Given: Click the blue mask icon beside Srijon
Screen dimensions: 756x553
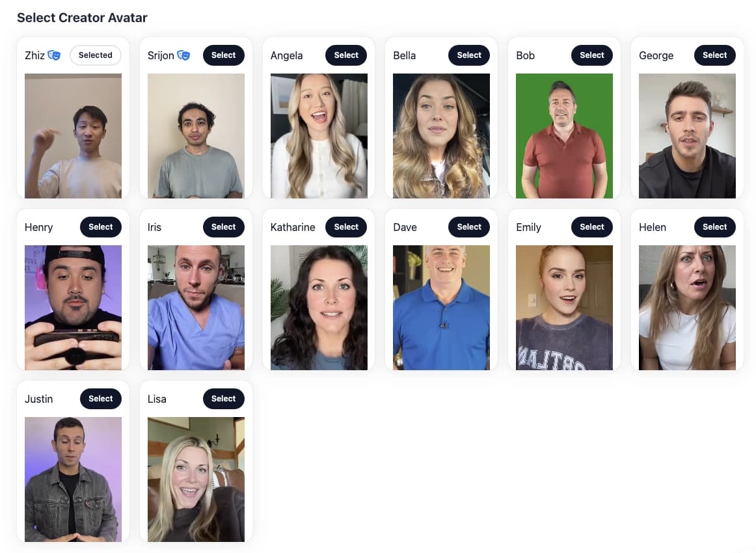Looking at the screenshot, I should click(x=183, y=55).
